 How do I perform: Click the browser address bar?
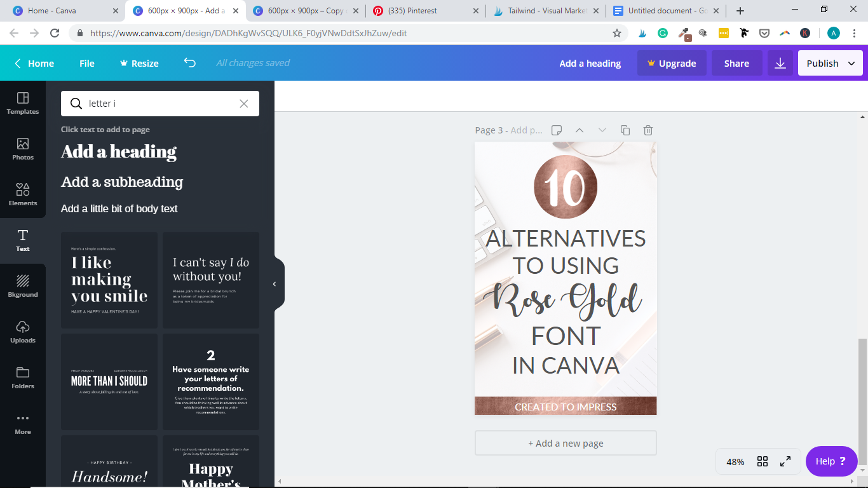pos(348,34)
